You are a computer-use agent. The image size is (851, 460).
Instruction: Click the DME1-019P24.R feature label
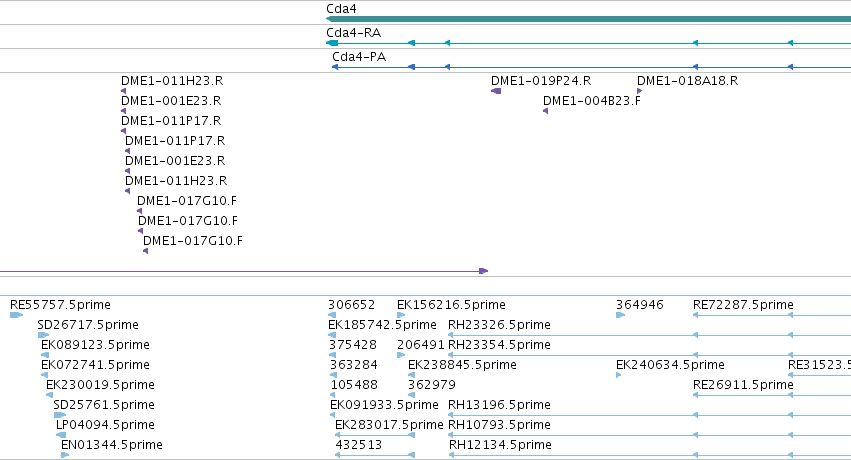click(541, 81)
